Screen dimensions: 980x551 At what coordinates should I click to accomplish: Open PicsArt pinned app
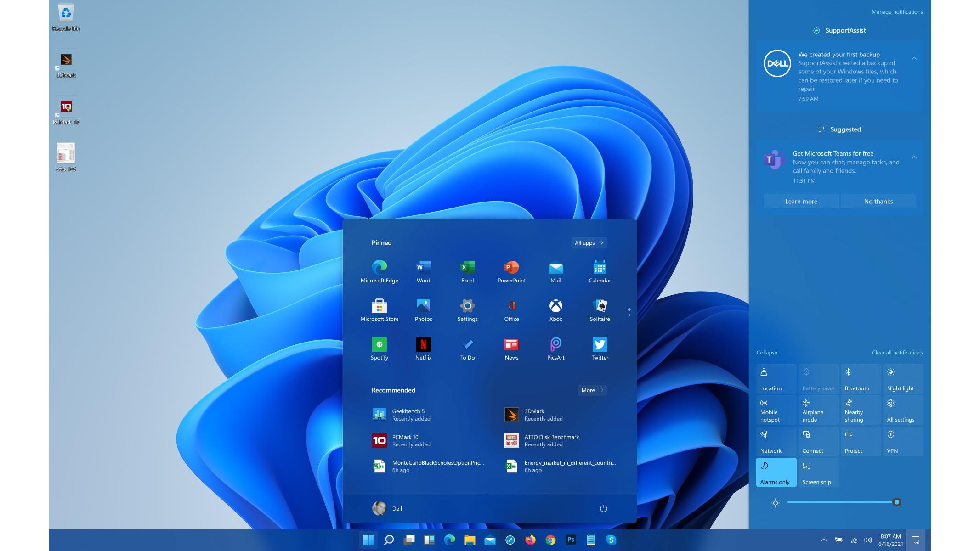(555, 349)
